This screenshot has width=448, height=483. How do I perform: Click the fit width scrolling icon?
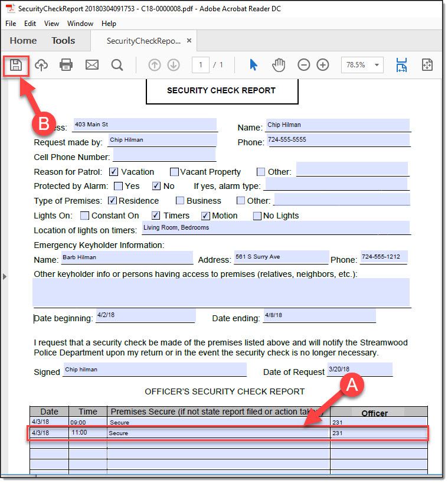point(402,65)
